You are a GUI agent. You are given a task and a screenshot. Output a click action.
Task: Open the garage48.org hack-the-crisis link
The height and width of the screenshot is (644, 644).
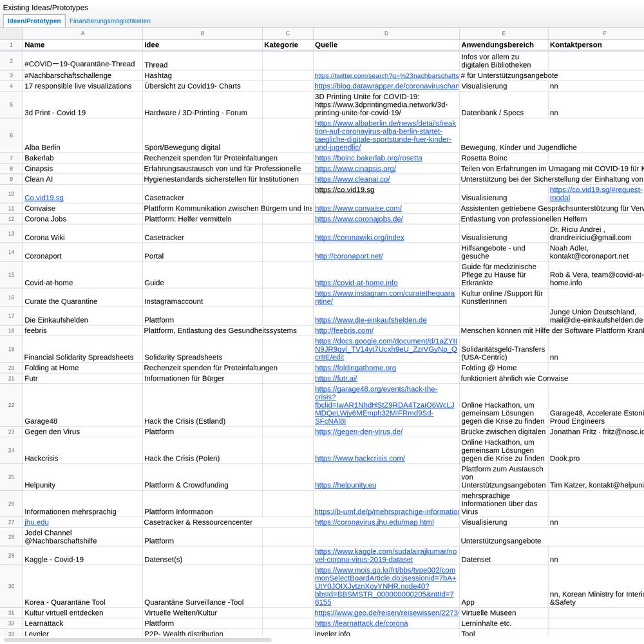[384, 405]
